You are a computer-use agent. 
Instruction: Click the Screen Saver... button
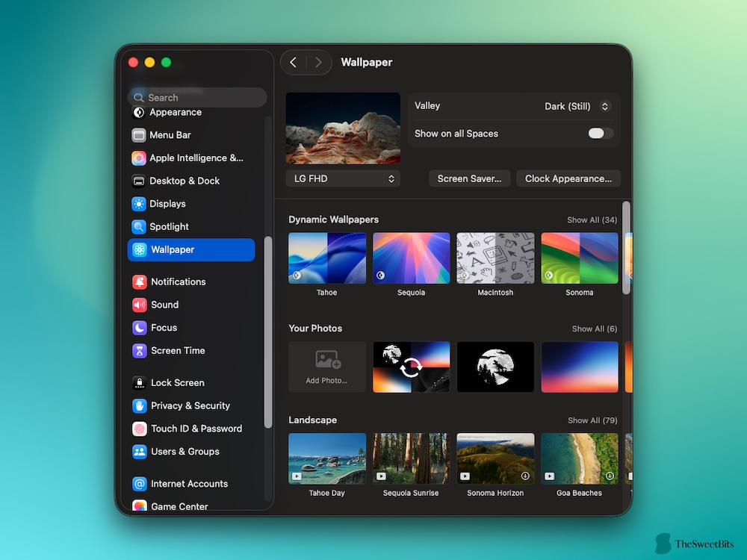tap(469, 178)
